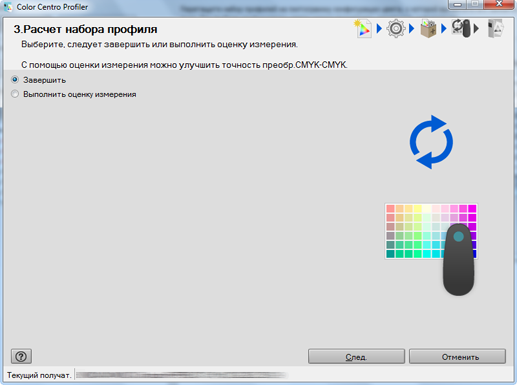Screen dimensions: 517x385
Task: Click the teal swatch in the chart's bottom-left corner
Action: click(390, 254)
